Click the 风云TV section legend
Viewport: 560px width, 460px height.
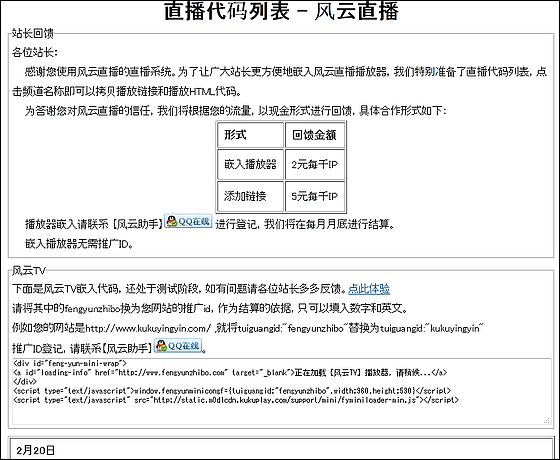[29, 271]
